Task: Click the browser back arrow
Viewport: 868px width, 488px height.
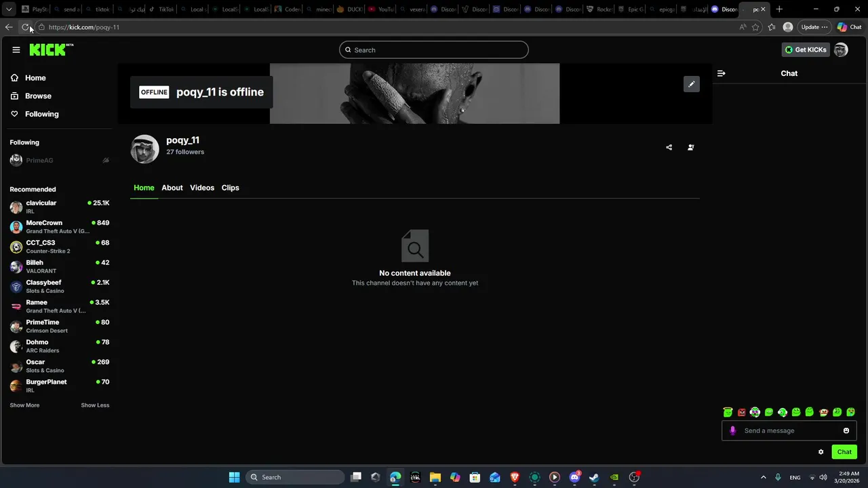Action: coord(9,27)
